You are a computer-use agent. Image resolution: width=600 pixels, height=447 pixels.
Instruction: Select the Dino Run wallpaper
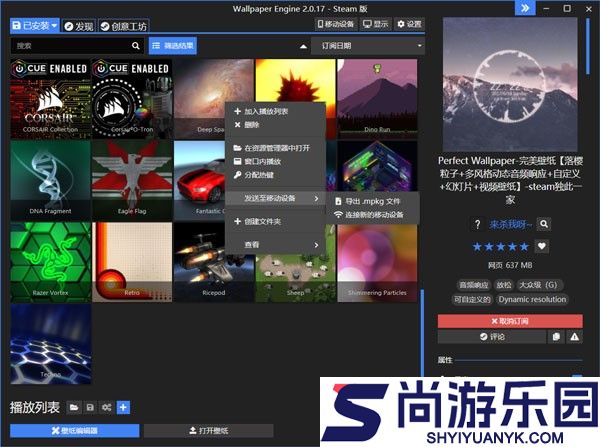pyautogui.click(x=377, y=98)
